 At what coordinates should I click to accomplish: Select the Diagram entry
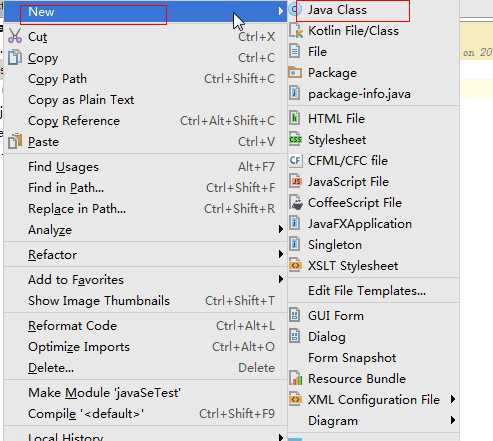click(x=373, y=421)
